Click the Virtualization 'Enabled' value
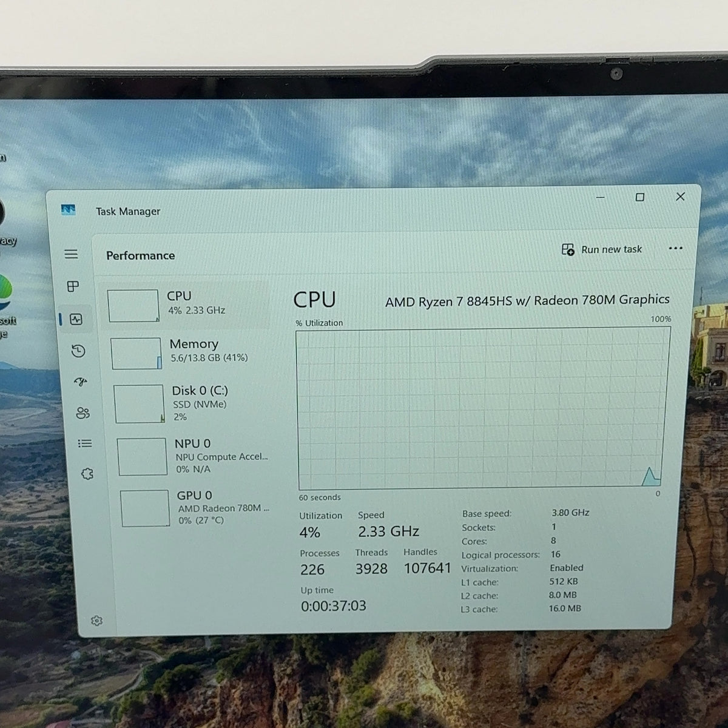 [x=567, y=568]
